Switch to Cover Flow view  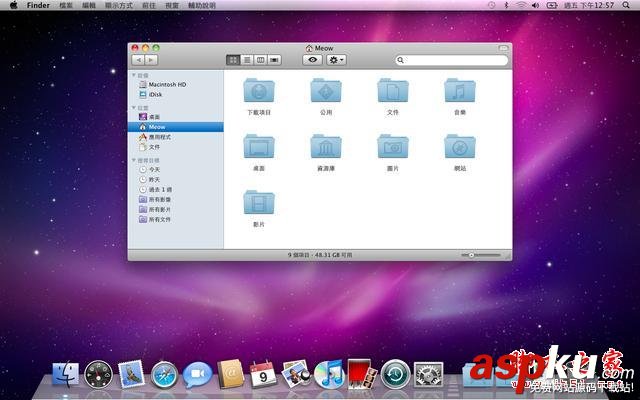click(274, 60)
